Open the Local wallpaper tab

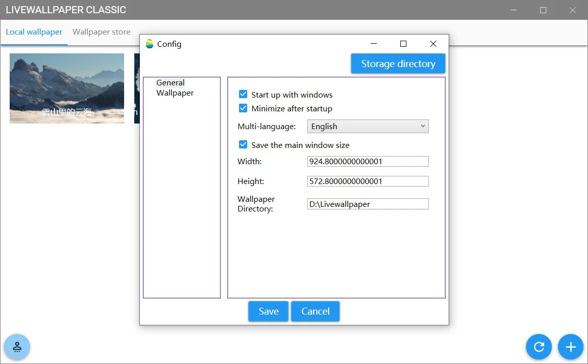click(x=34, y=32)
